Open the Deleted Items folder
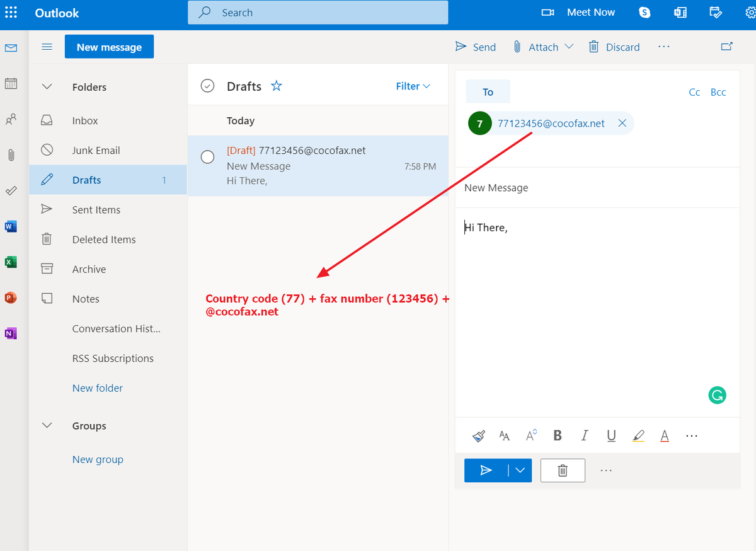 pyautogui.click(x=108, y=240)
